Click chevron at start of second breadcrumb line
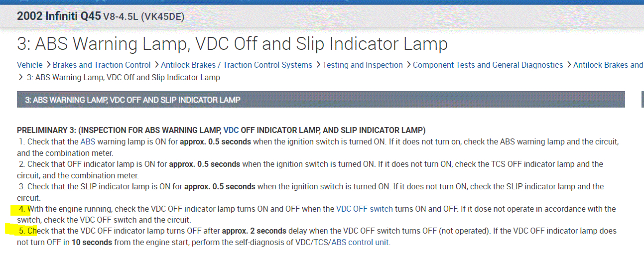This screenshot has height=265, width=644. tap(20, 77)
